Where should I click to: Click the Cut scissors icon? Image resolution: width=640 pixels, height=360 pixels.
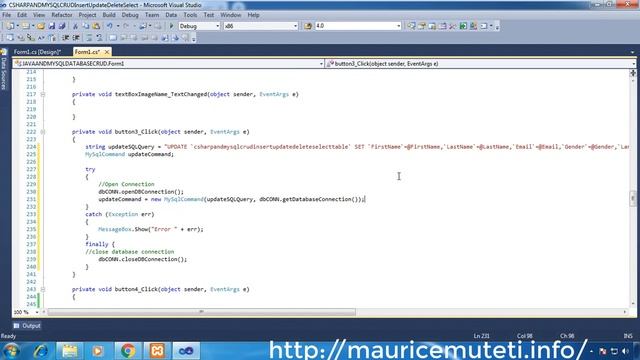click(75, 26)
